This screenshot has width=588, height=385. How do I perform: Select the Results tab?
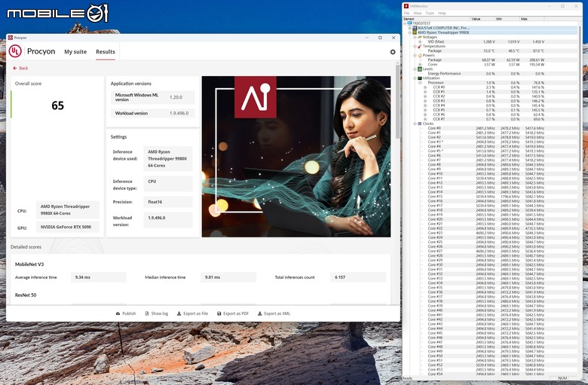(x=106, y=52)
